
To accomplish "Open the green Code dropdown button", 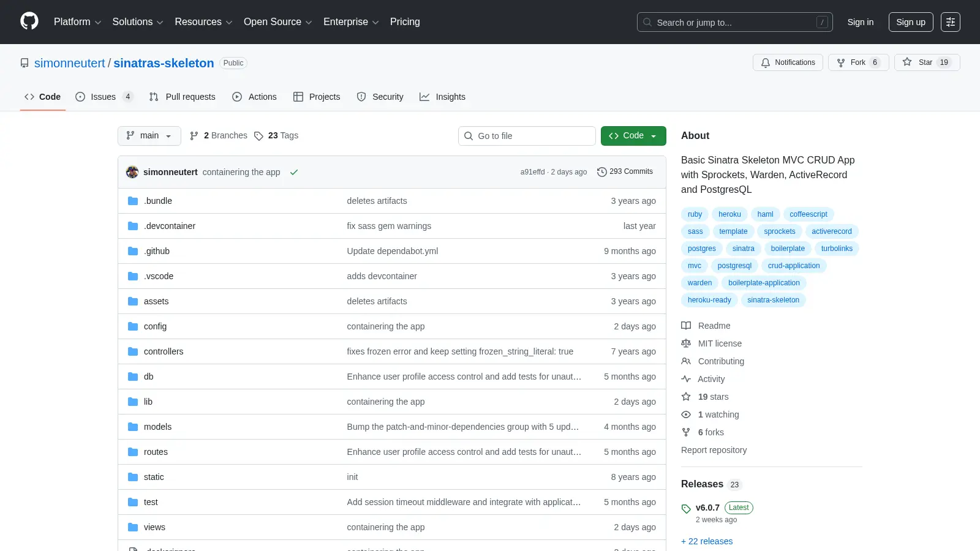I will point(633,136).
